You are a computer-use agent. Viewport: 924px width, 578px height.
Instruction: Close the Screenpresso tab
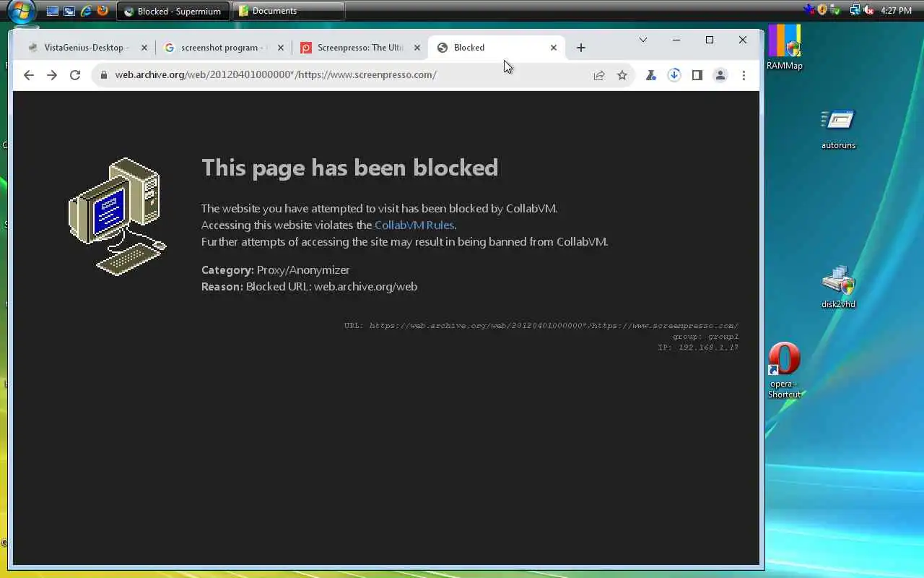coord(417,48)
